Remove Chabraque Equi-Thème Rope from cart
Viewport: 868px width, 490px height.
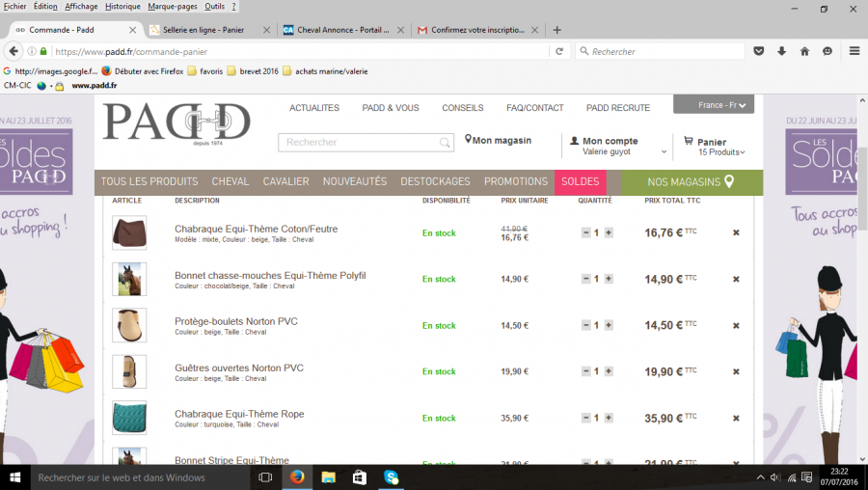(736, 418)
